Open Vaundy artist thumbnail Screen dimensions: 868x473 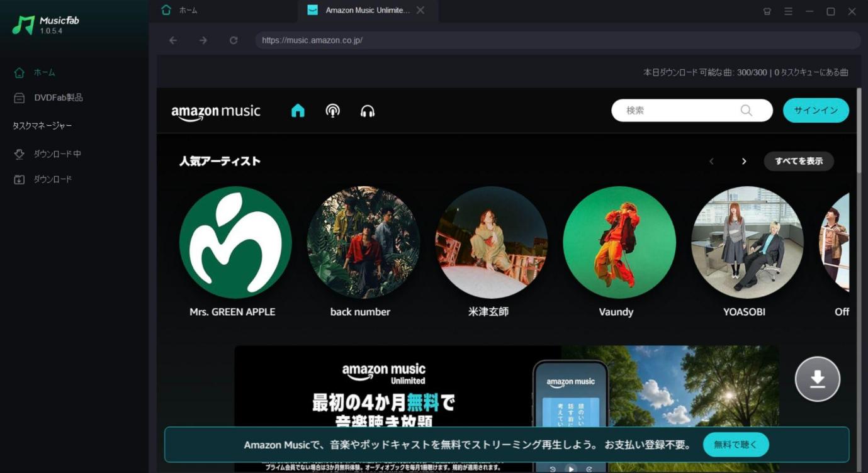[619, 242]
